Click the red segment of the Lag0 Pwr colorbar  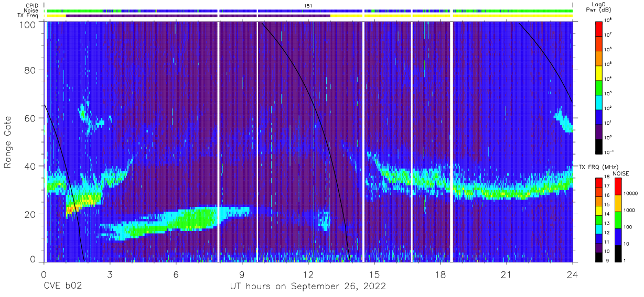599,28
